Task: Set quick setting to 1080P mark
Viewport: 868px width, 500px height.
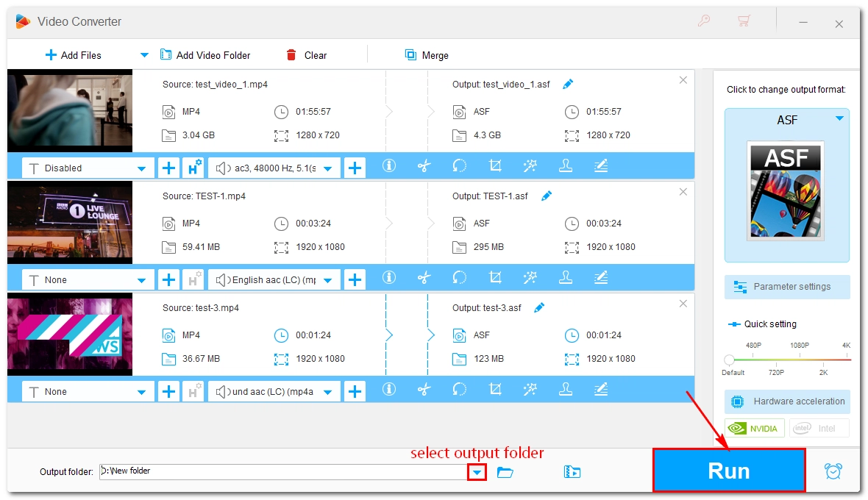Action: pyautogui.click(x=800, y=345)
